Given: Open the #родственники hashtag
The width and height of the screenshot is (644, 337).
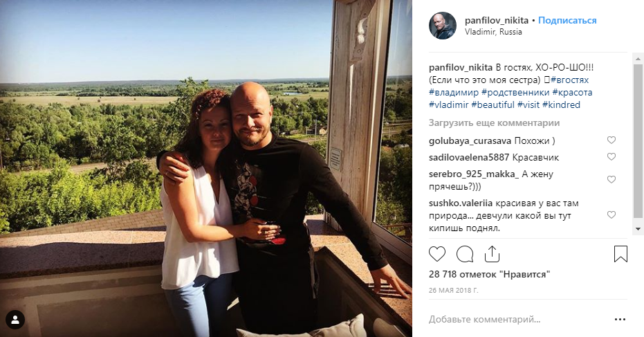Looking at the screenshot, I should click(515, 93).
